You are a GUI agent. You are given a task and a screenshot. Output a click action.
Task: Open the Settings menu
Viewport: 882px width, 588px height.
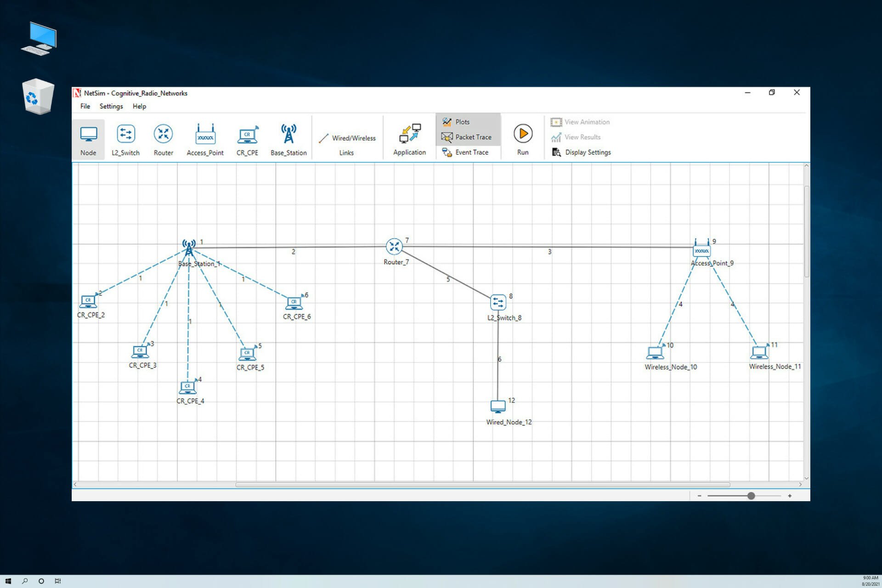(111, 106)
